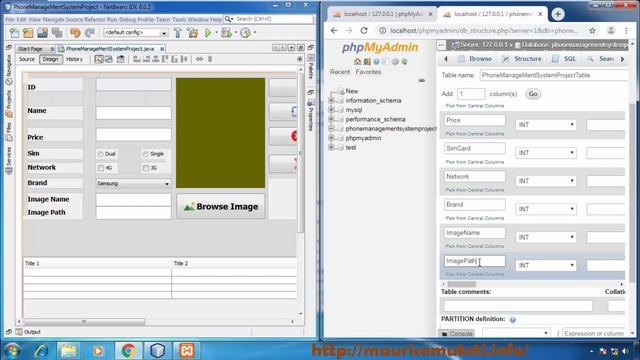The height and width of the screenshot is (360, 640).
Task: Select the Dual sim radio button
Action: point(100,154)
